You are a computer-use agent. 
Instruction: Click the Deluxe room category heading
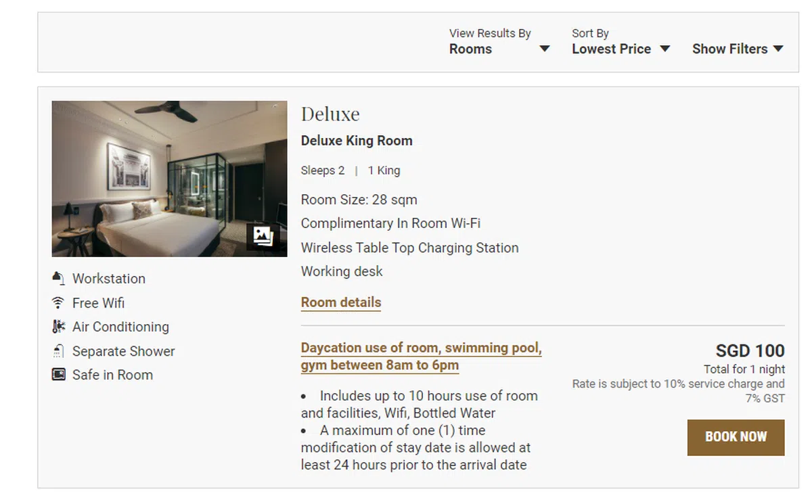330,114
